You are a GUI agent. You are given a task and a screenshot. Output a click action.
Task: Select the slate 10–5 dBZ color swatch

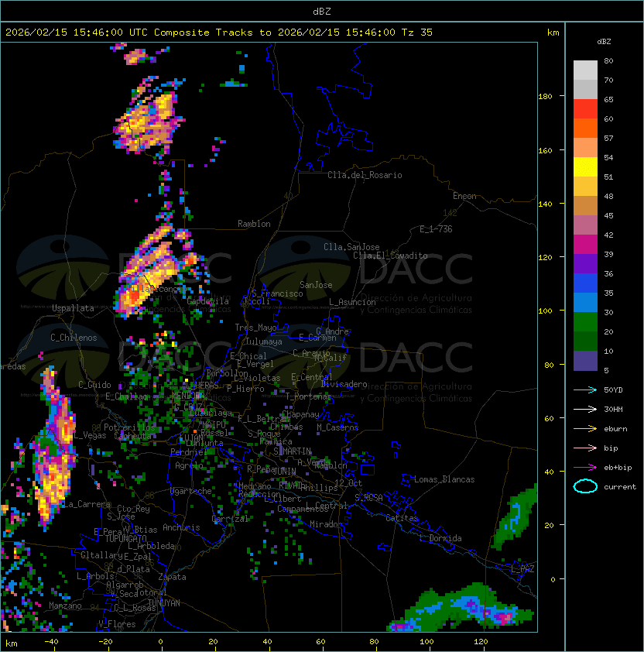tap(585, 361)
